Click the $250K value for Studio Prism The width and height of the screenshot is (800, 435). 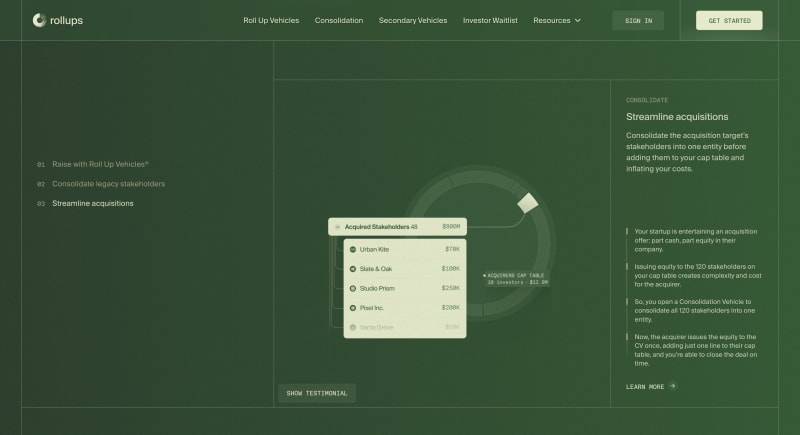(451, 288)
